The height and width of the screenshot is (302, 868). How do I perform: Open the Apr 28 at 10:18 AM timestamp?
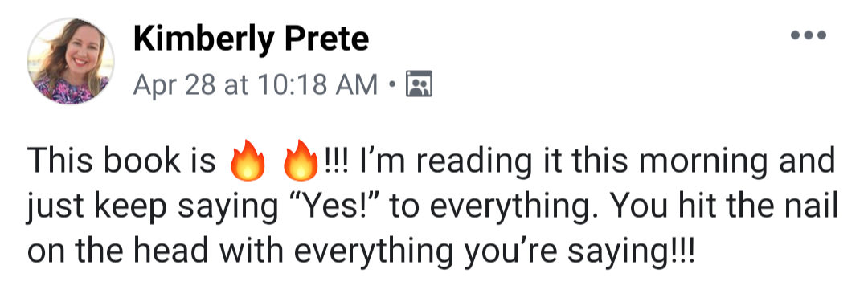coord(256,84)
